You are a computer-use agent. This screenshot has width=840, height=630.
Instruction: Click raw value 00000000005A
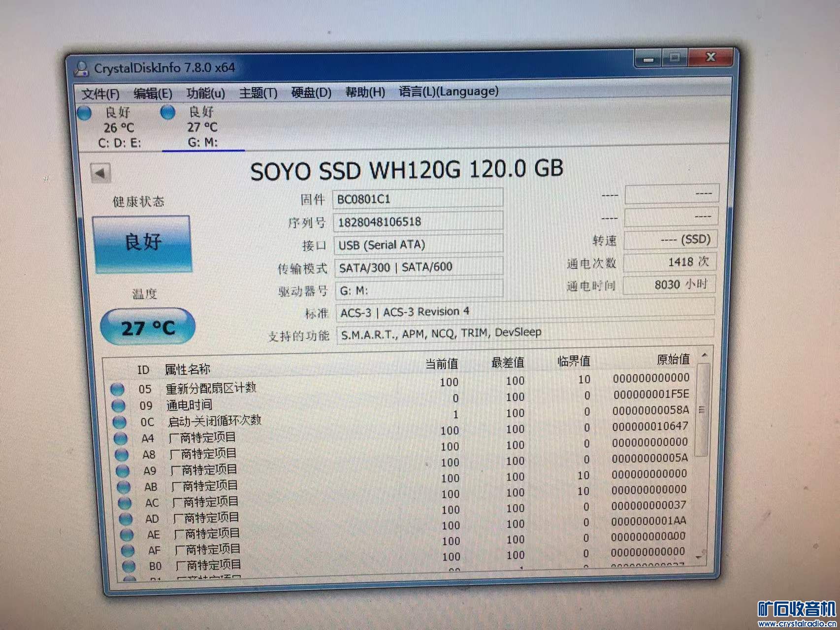point(649,458)
